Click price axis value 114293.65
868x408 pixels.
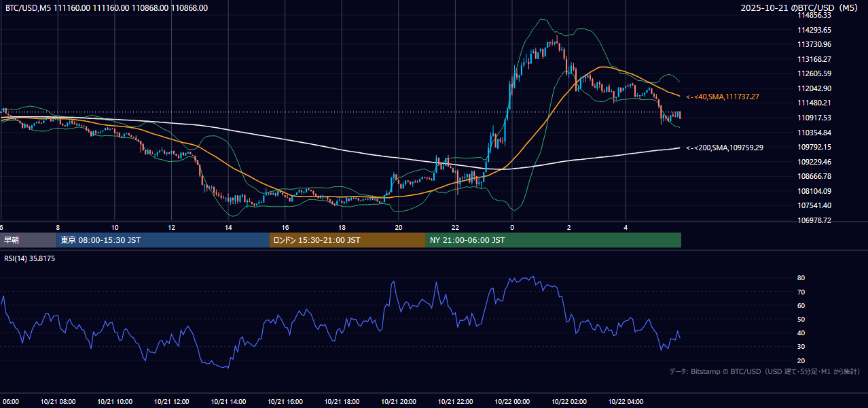coord(814,30)
